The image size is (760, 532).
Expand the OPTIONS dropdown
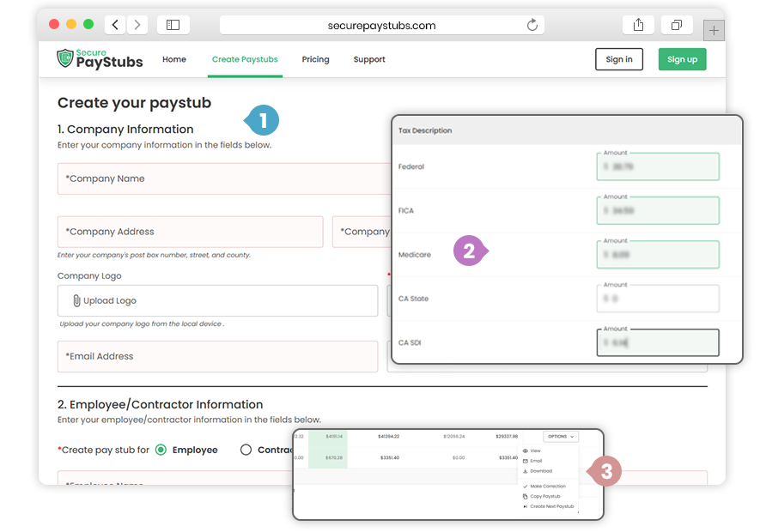(561, 437)
